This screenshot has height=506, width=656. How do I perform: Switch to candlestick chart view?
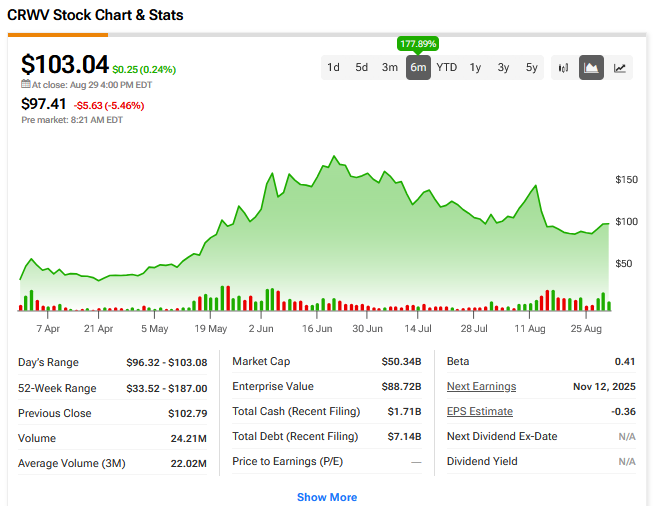coord(563,68)
